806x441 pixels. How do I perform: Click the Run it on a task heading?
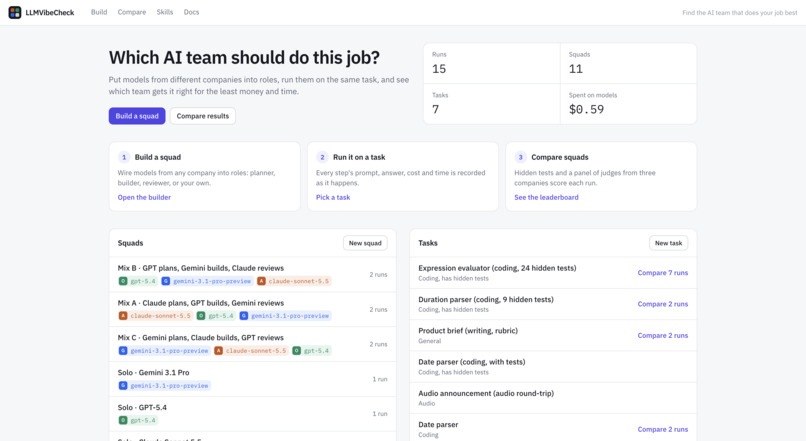(x=359, y=157)
